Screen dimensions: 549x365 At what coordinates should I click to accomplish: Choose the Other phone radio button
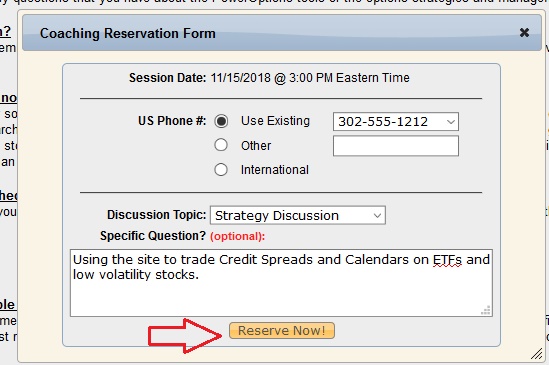(x=221, y=145)
